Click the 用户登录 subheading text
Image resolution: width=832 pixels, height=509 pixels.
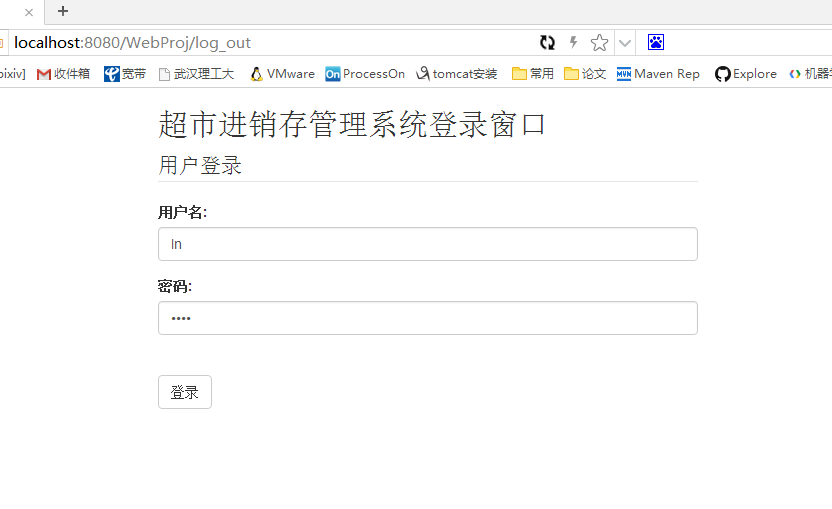pyautogui.click(x=200, y=166)
